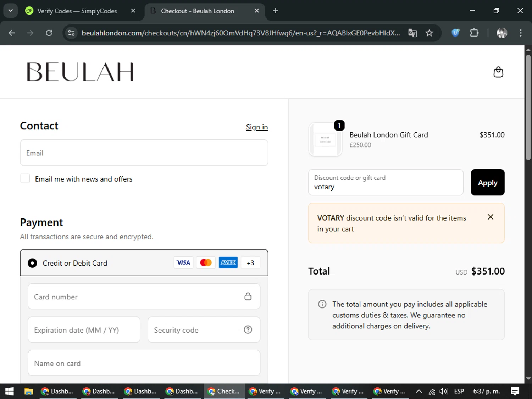The height and width of the screenshot is (399, 532).
Task: Click the Amex card logo
Action: point(228,263)
